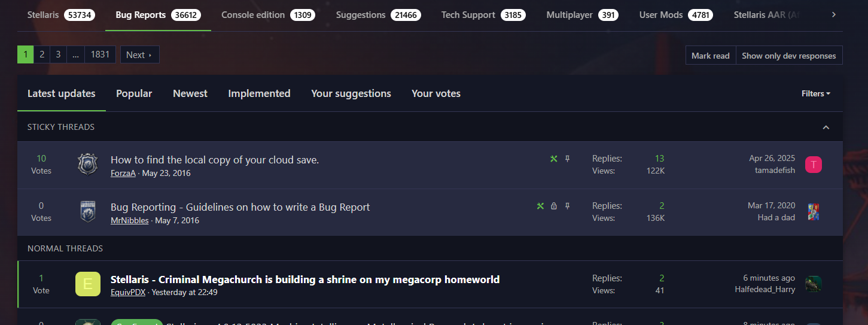Click 1 vote count on Megachurch thread
Image resolution: width=868 pixels, height=325 pixels.
(41, 278)
